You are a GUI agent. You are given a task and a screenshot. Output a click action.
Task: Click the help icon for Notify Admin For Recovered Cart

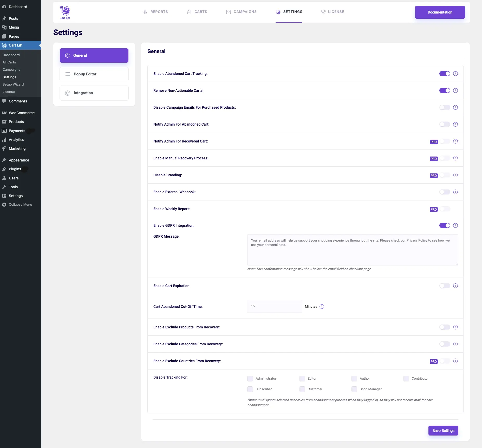455,141
